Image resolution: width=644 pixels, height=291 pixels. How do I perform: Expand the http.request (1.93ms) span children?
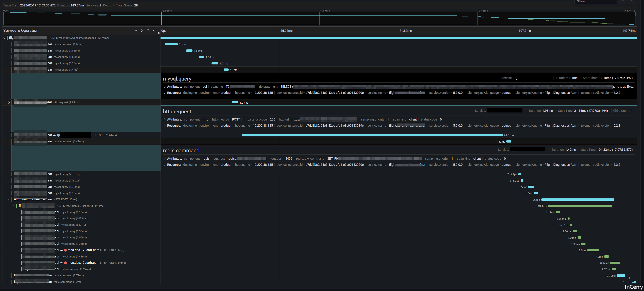pos(9,102)
